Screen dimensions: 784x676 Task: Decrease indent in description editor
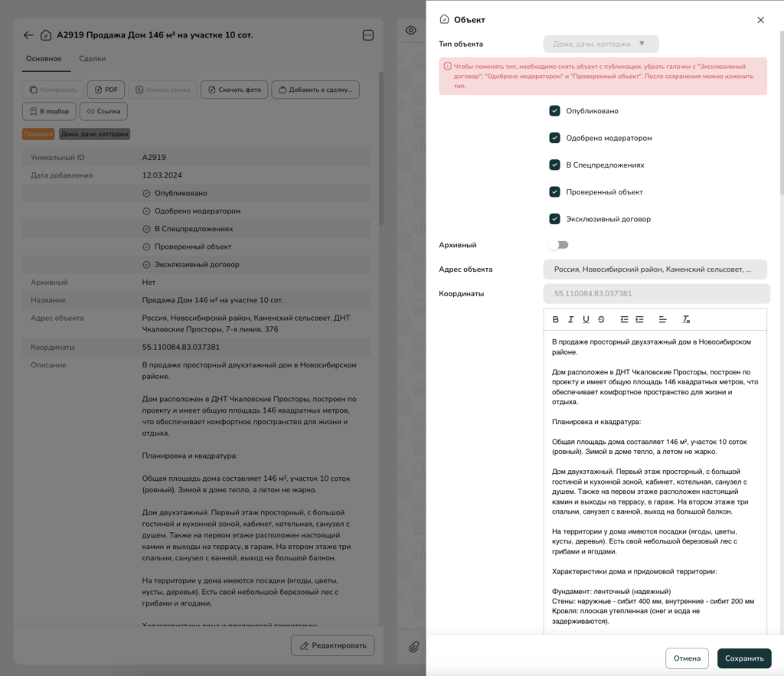click(625, 319)
